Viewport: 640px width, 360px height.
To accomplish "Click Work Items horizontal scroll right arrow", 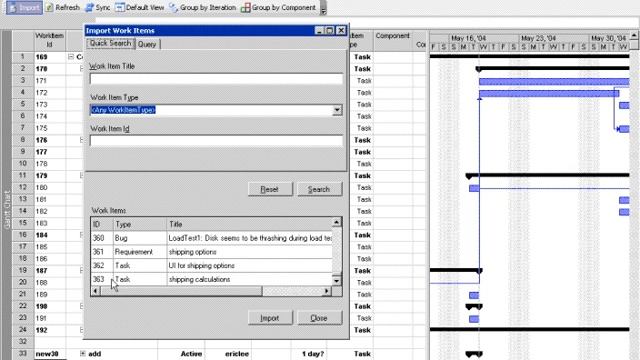I will point(327,291).
